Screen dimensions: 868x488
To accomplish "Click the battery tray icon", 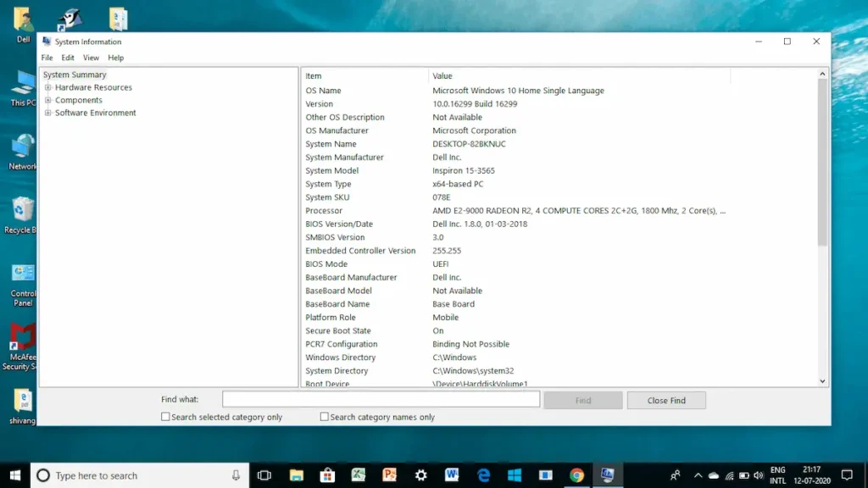I will click(x=744, y=475).
